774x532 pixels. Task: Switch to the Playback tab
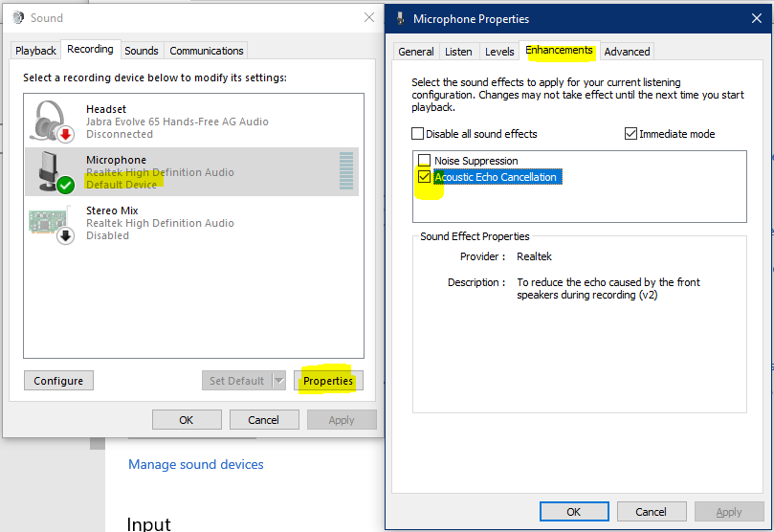tap(35, 51)
